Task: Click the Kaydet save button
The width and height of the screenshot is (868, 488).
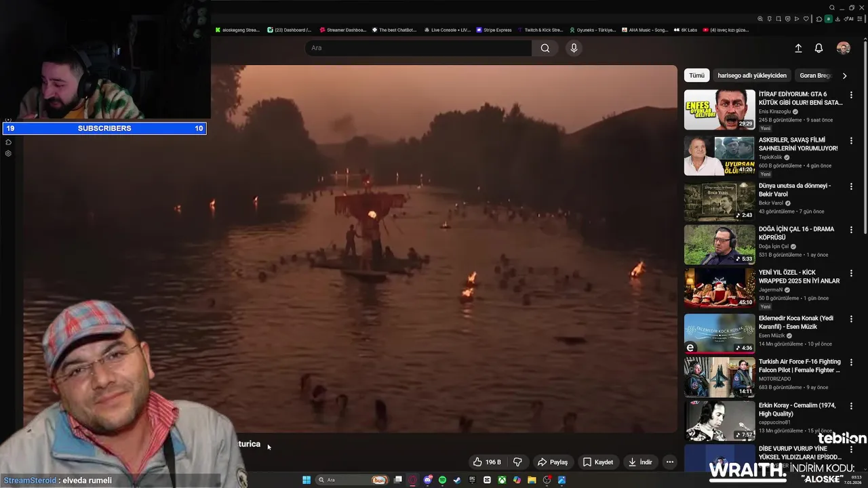Action: [598, 462]
